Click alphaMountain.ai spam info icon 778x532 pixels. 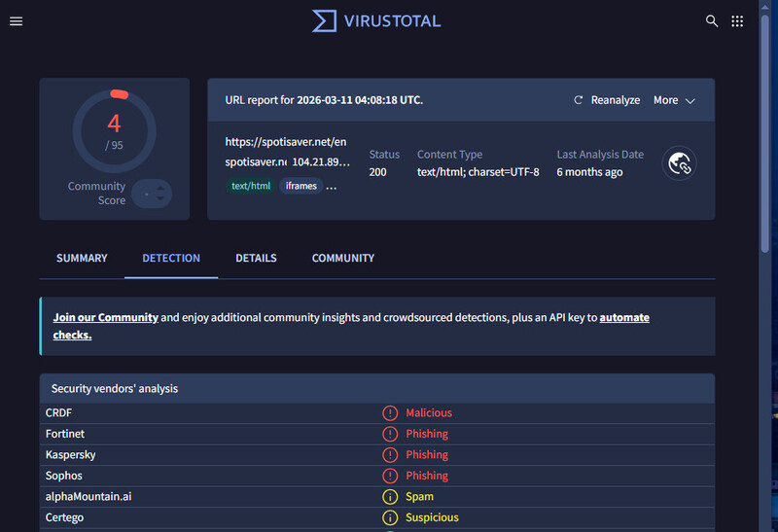(390, 496)
